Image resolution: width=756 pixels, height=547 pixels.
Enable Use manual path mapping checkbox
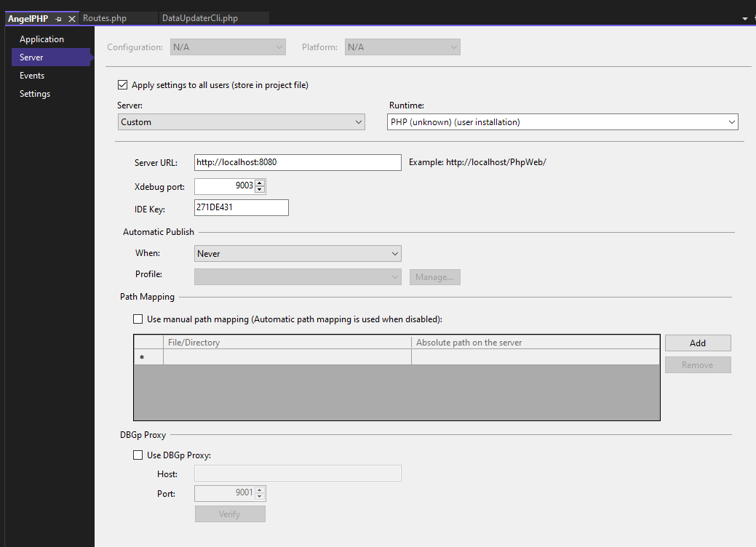click(x=138, y=319)
